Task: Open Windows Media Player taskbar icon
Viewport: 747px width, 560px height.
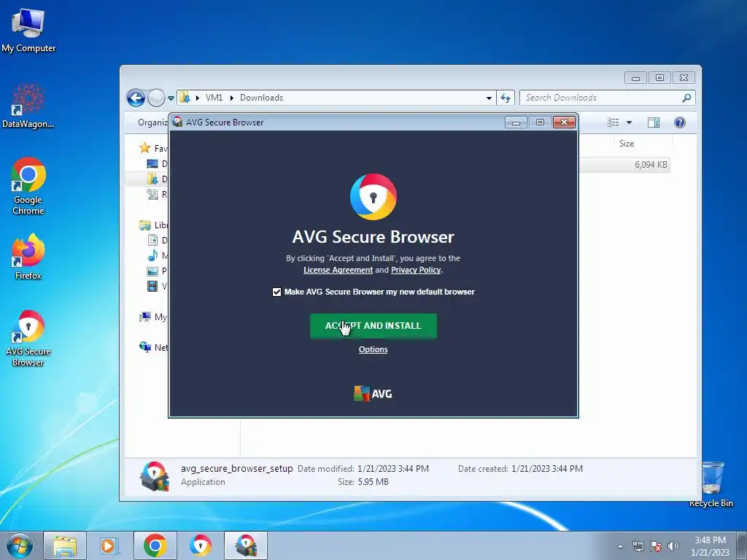Action: 109,545
